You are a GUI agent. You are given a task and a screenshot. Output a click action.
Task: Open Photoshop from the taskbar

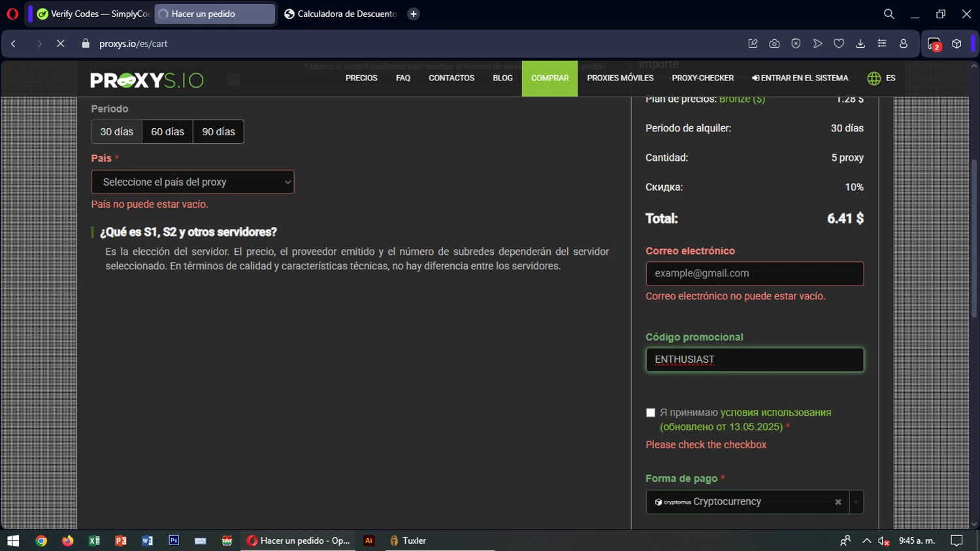(x=174, y=541)
